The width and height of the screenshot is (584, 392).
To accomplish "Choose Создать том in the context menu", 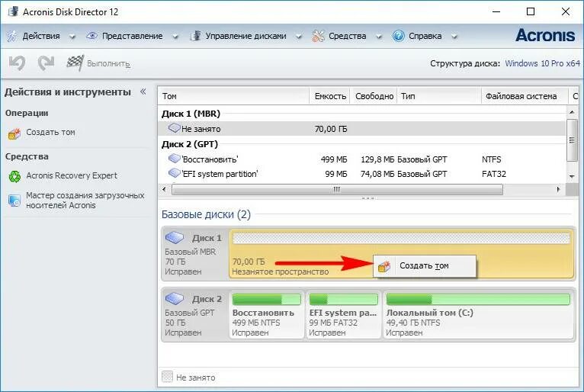I will [x=424, y=266].
